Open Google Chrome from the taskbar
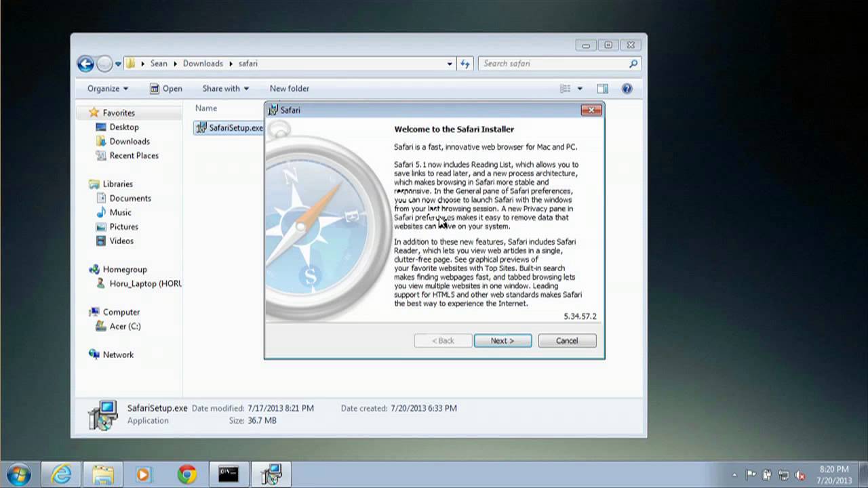Screen dimensions: 868x488 (187, 474)
